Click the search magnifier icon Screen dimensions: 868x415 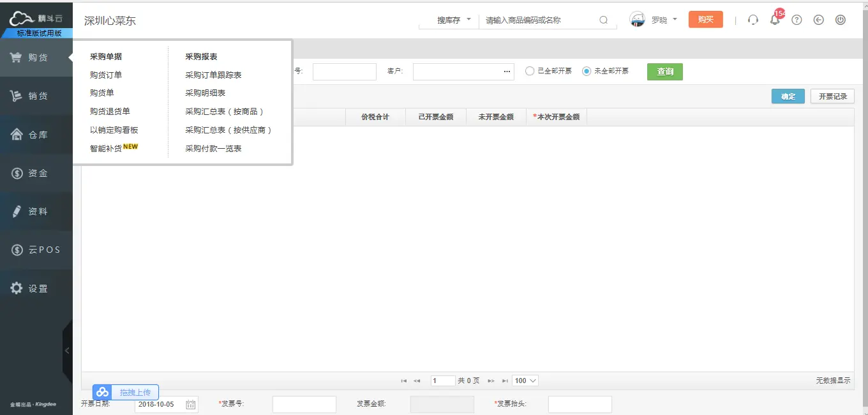tap(604, 20)
